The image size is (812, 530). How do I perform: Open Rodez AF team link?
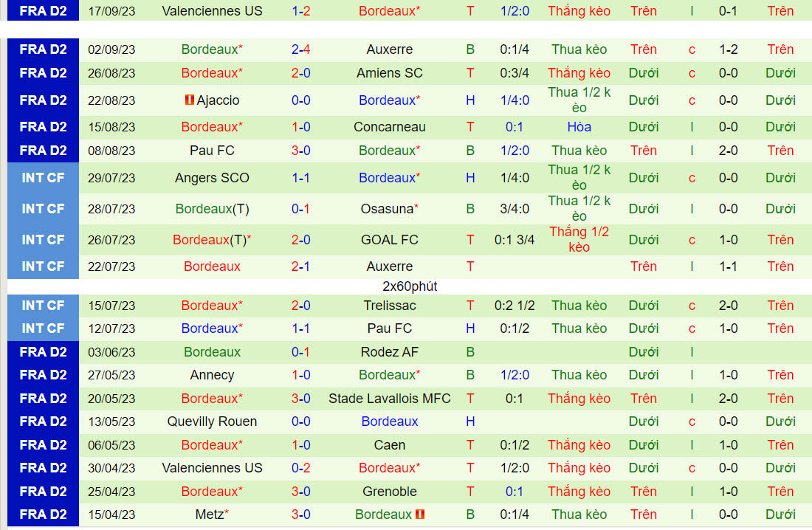point(389,352)
